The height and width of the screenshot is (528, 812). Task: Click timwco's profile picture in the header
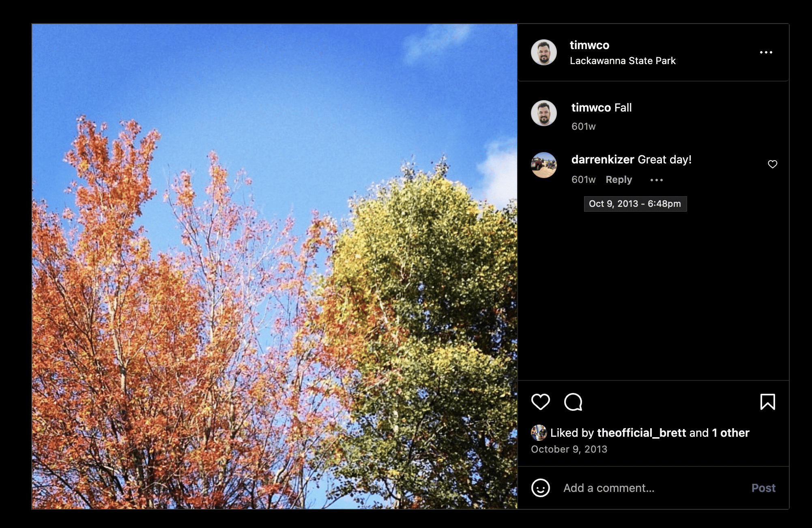543,52
